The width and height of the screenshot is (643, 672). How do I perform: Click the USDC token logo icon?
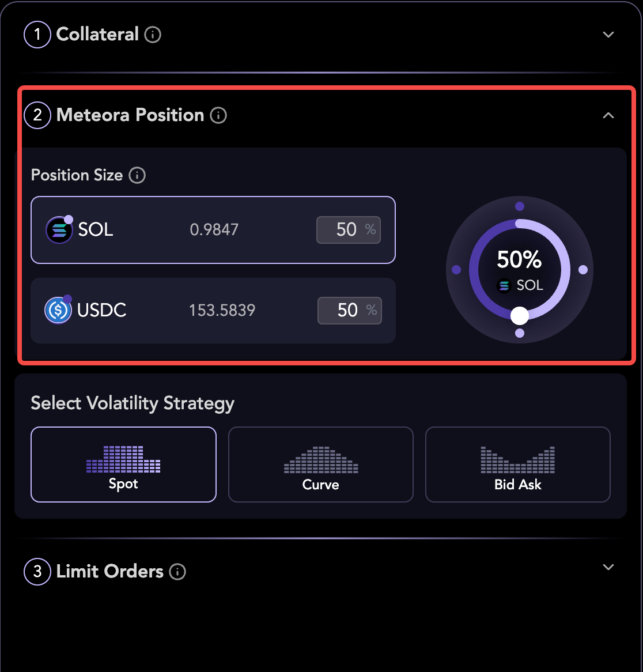pos(58,310)
